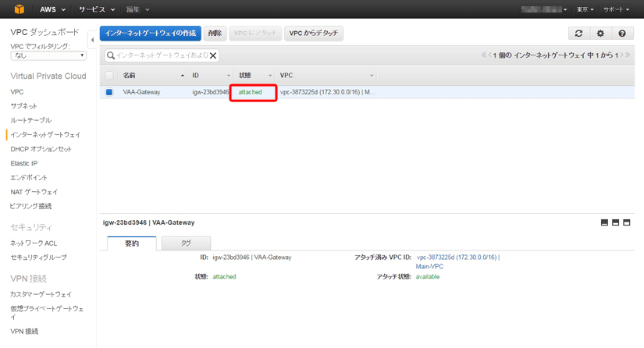The height and width of the screenshot is (348, 644).
Task: Open settings with the gear icon
Action: tap(600, 34)
